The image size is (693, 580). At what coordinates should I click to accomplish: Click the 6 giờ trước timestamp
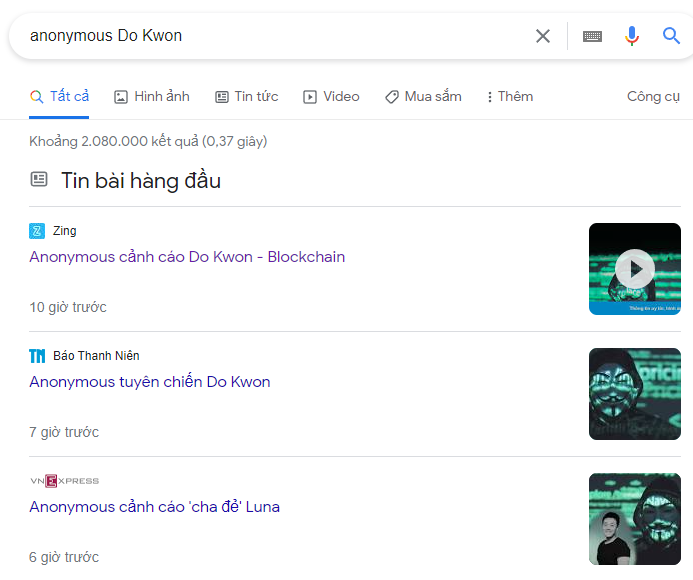(64, 557)
